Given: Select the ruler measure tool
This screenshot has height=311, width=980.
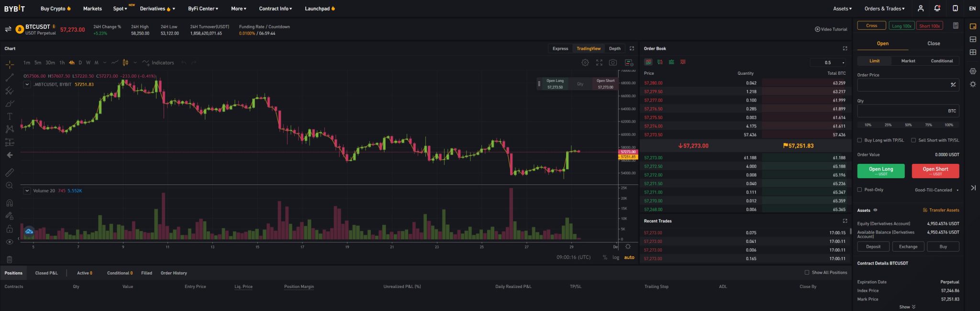Looking at the screenshot, I should point(10,173).
